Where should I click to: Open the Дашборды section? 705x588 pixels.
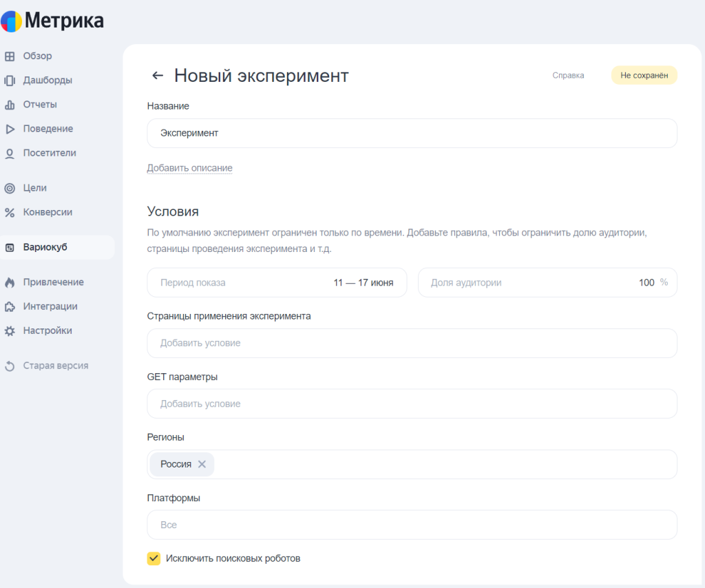pos(48,81)
